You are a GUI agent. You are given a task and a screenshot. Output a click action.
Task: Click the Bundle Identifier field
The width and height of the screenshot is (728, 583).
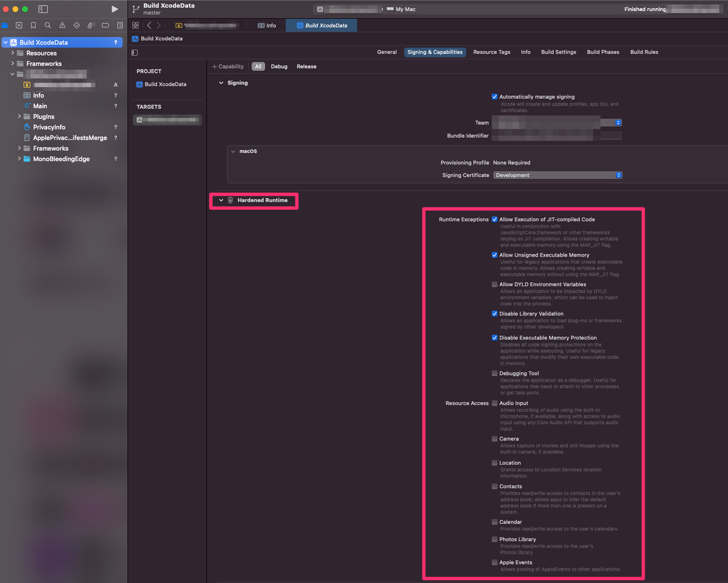point(556,136)
